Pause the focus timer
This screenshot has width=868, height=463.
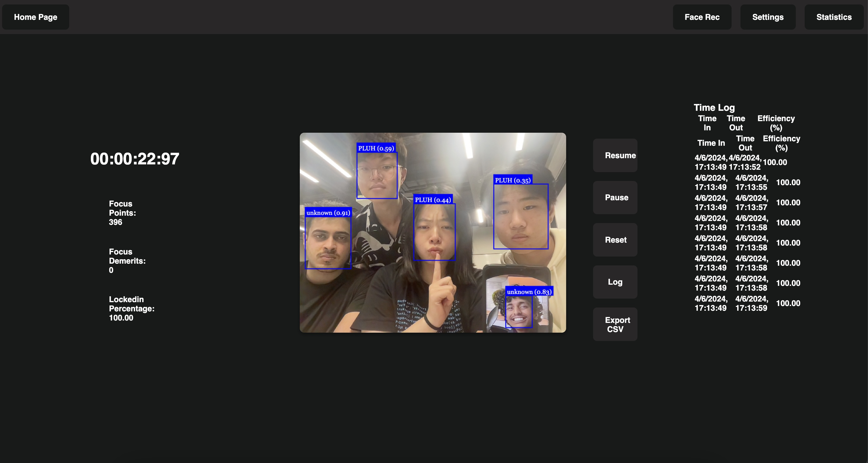615,198
